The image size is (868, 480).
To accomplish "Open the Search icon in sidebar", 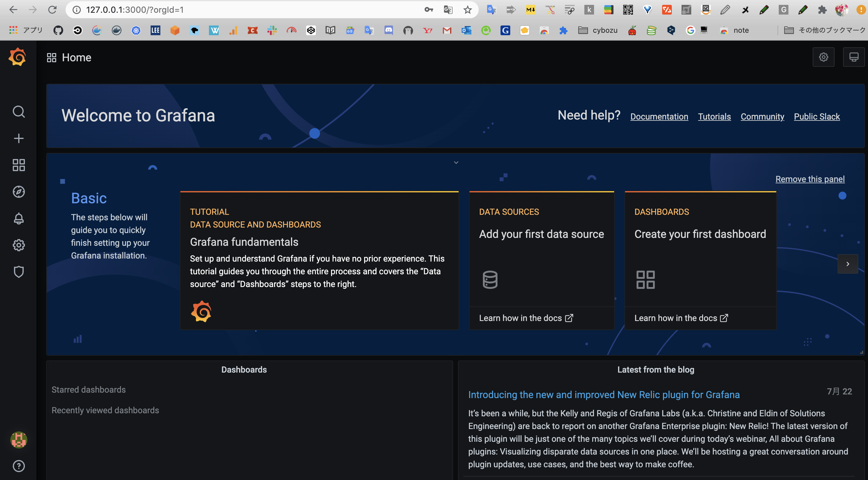I will pyautogui.click(x=19, y=112).
